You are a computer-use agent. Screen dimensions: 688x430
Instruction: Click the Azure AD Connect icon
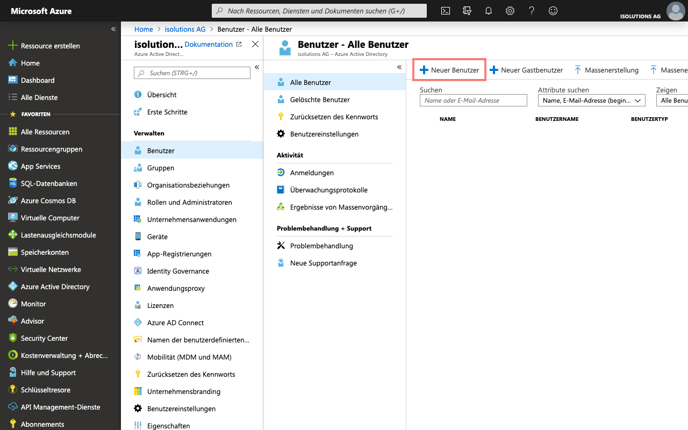(138, 322)
